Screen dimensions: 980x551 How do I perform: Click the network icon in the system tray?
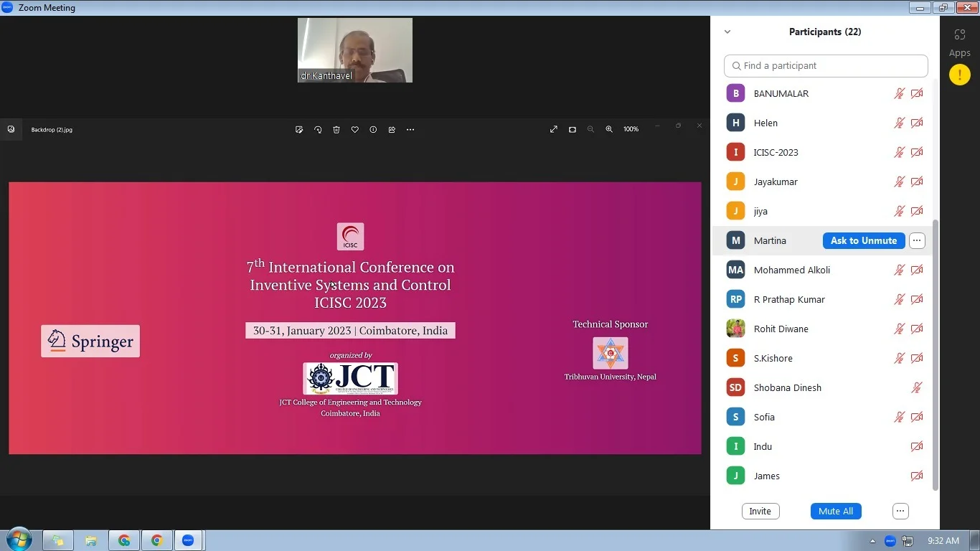tap(908, 541)
